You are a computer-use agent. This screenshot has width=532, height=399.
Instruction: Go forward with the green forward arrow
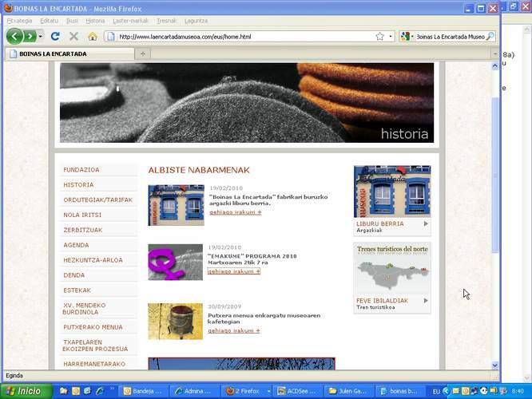[x=30, y=36]
